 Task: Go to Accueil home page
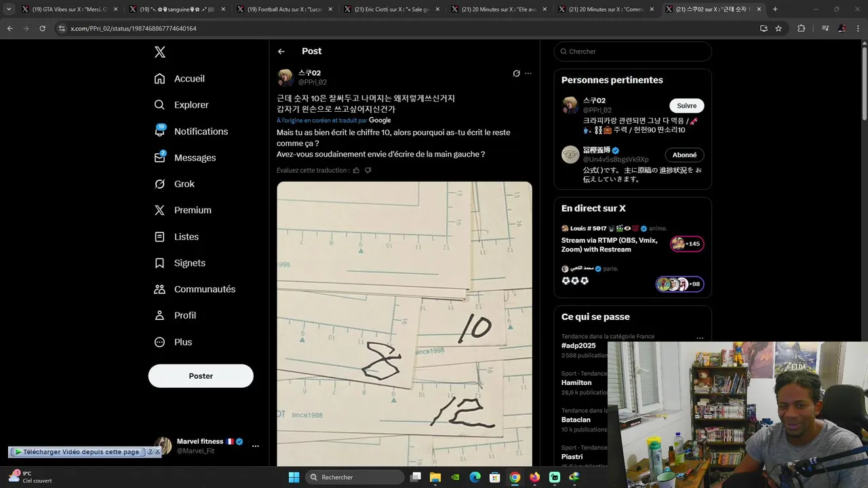[x=180, y=79]
